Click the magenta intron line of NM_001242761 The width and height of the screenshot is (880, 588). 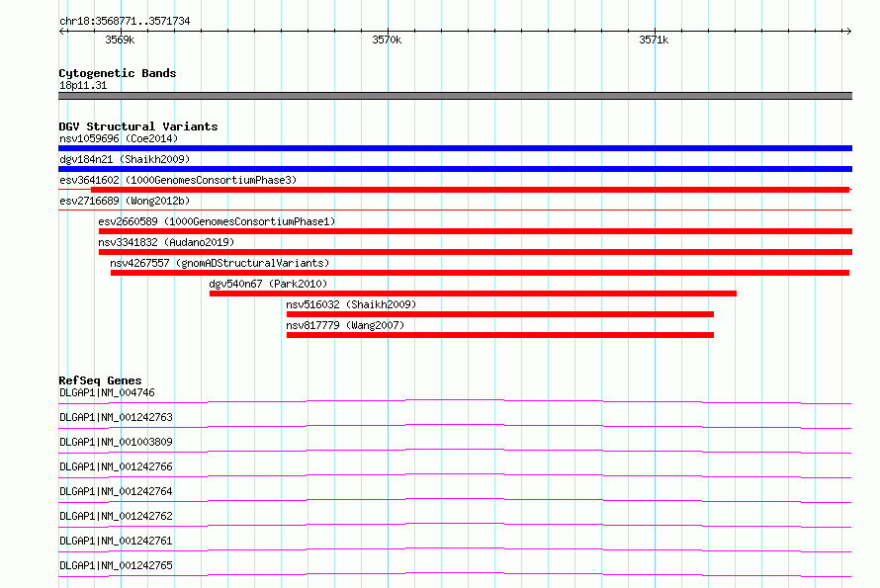(455, 549)
